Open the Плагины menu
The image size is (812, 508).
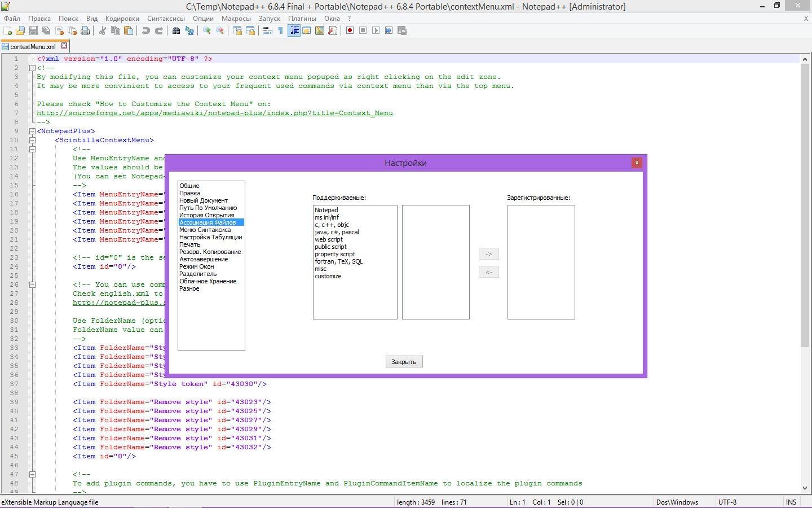click(302, 18)
